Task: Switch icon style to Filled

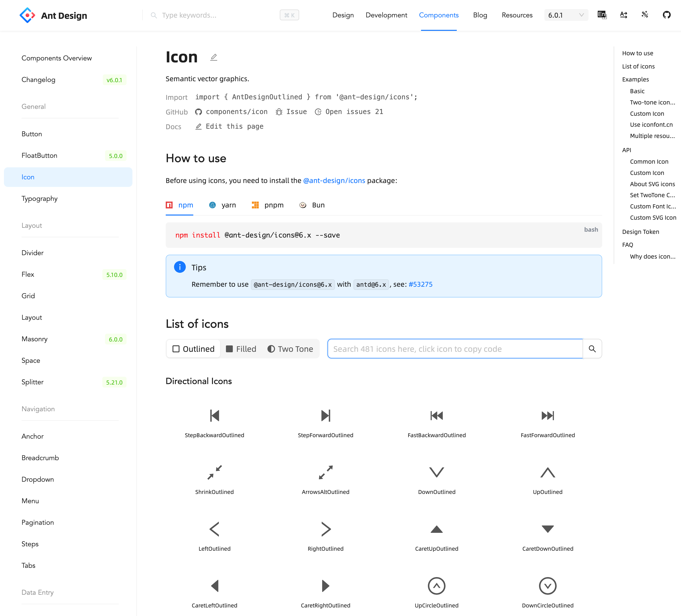Action: pyautogui.click(x=241, y=349)
